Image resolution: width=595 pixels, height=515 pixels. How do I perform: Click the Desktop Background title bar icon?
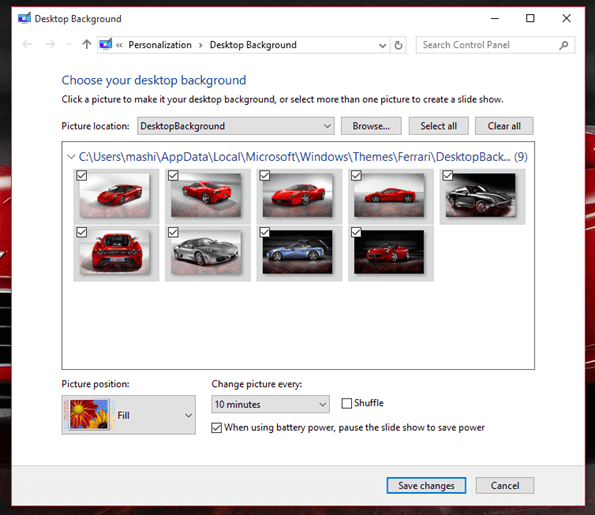24,18
